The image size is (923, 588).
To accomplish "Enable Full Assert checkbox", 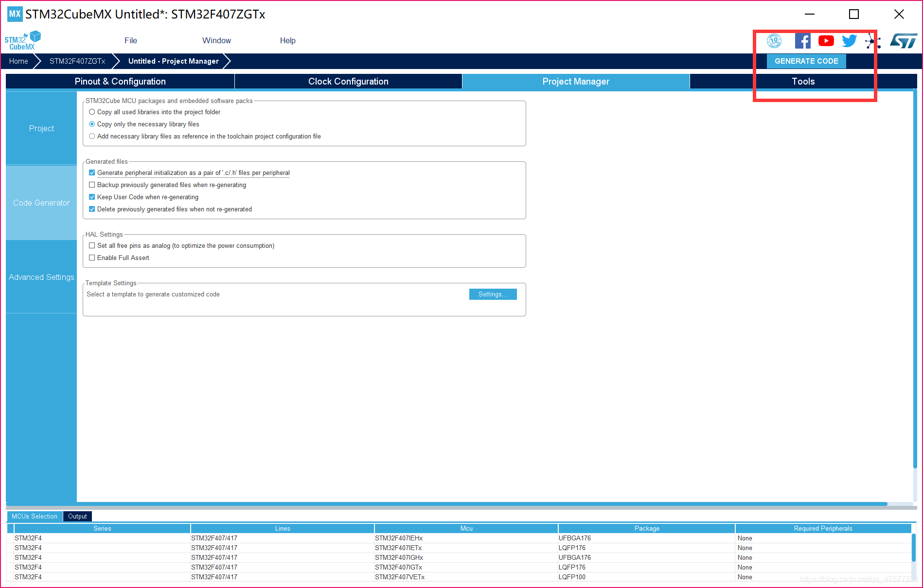I will [x=92, y=258].
